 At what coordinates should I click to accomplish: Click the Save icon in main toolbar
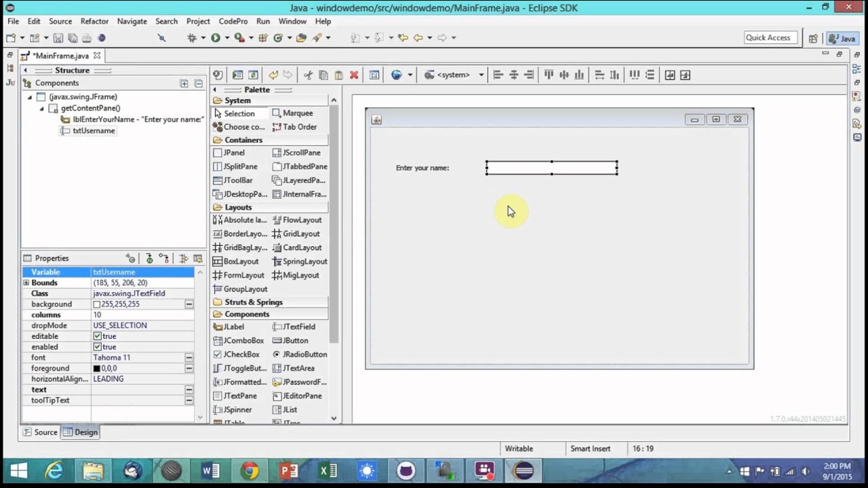pos(58,38)
